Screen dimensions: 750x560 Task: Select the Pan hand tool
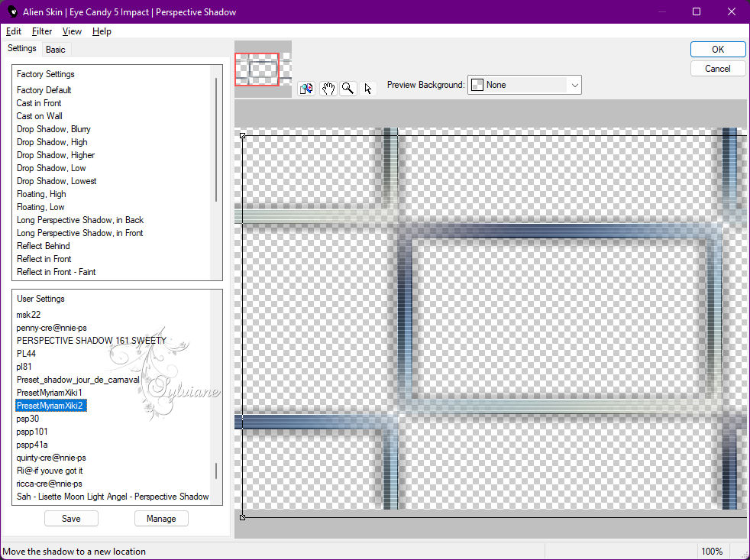coord(328,89)
